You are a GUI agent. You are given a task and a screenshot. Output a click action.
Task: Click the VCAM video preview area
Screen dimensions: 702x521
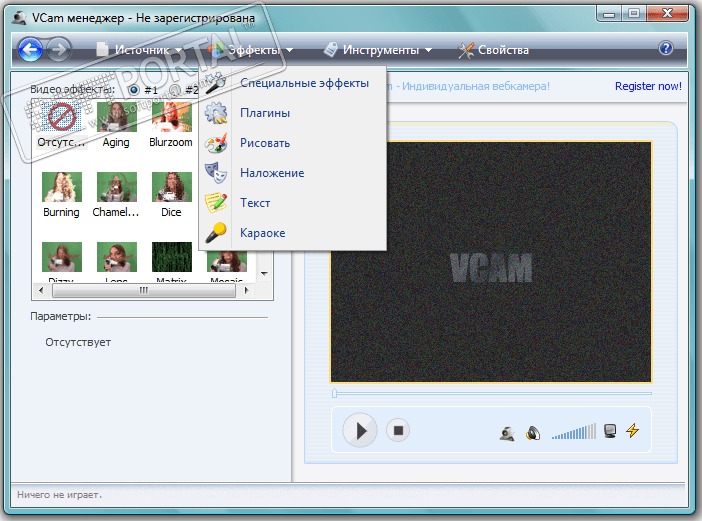point(491,262)
